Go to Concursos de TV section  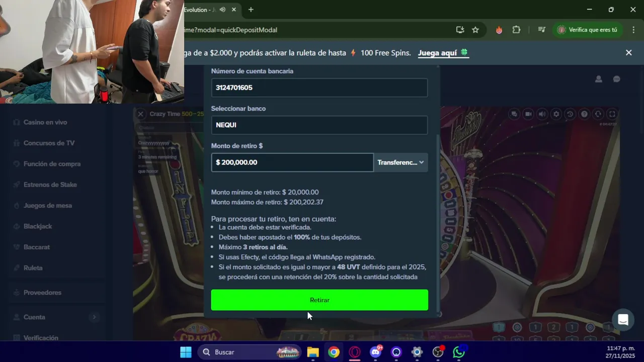(x=49, y=143)
